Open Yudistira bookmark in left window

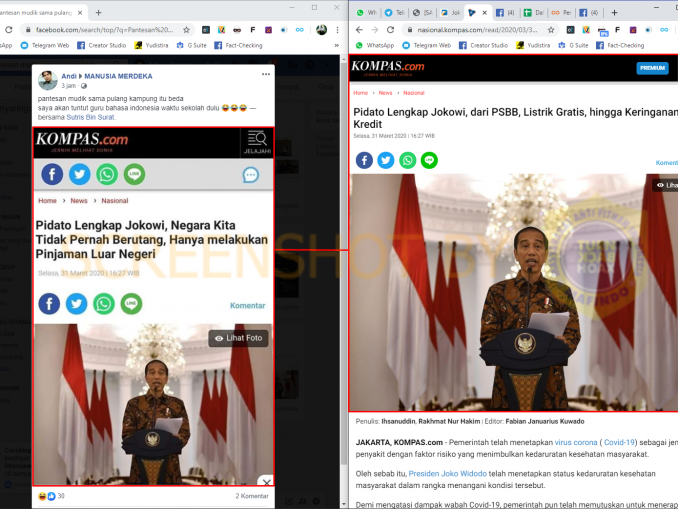151,45
